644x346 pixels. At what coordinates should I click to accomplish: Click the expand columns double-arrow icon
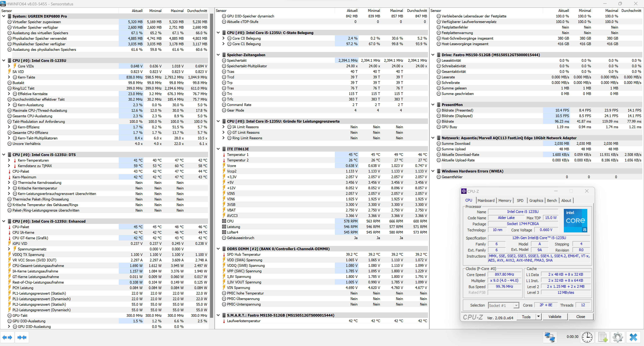pos(7,337)
